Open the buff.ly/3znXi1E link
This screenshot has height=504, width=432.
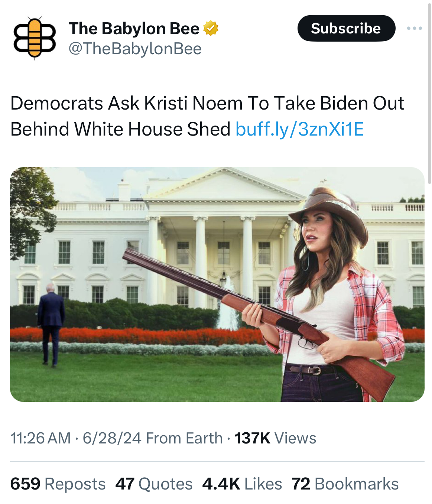(299, 129)
